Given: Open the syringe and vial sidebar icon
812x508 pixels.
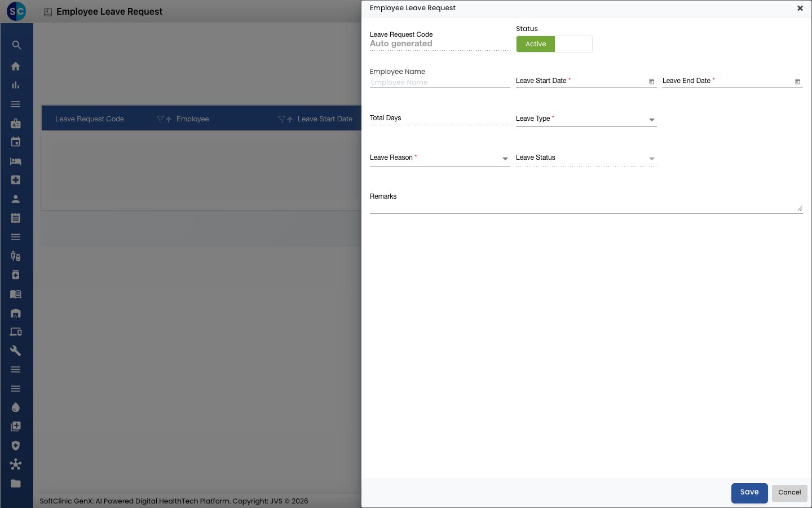Looking at the screenshot, I should point(16,256).
